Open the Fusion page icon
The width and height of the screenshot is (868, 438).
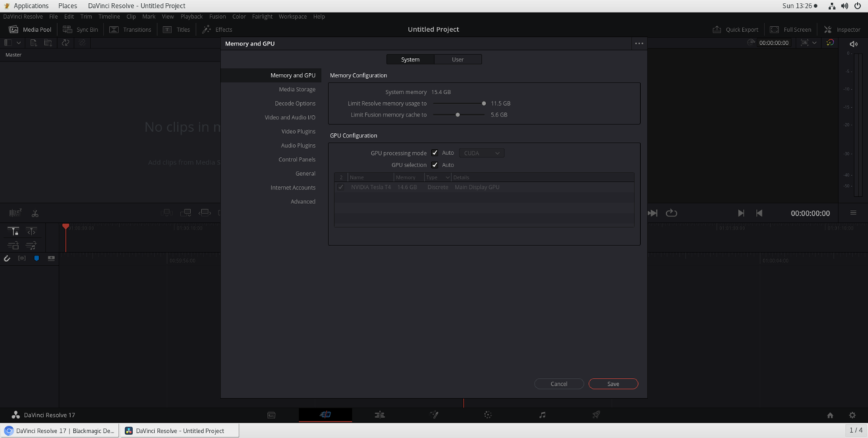(x=434, y=415)
